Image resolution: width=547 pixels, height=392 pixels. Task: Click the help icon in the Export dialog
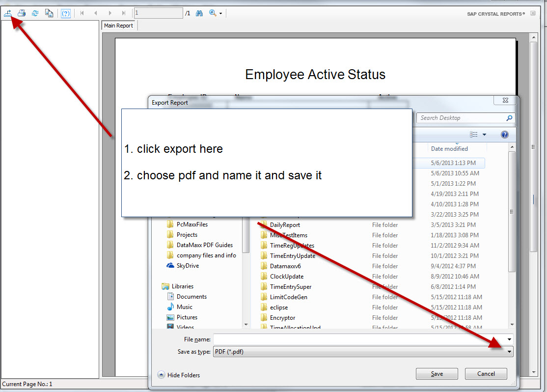[504, 135]
